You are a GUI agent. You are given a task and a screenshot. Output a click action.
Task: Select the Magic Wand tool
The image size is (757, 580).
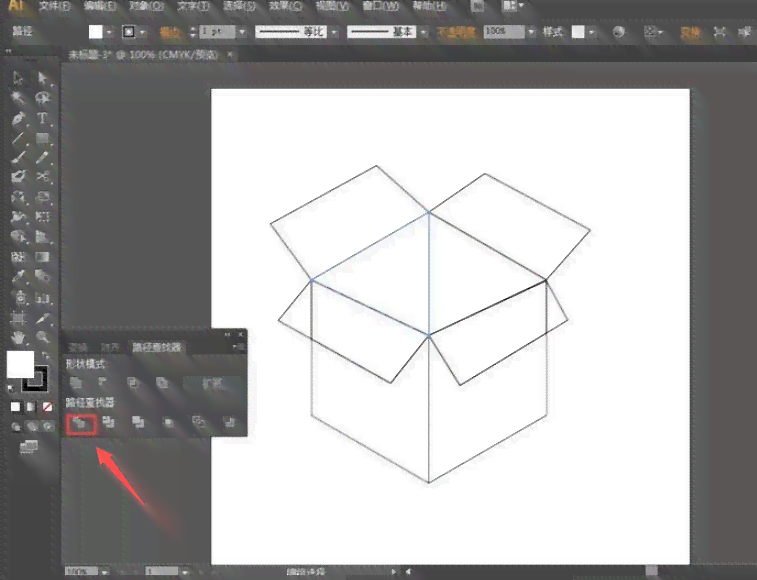pyautogui.click(x=18, y=98)
